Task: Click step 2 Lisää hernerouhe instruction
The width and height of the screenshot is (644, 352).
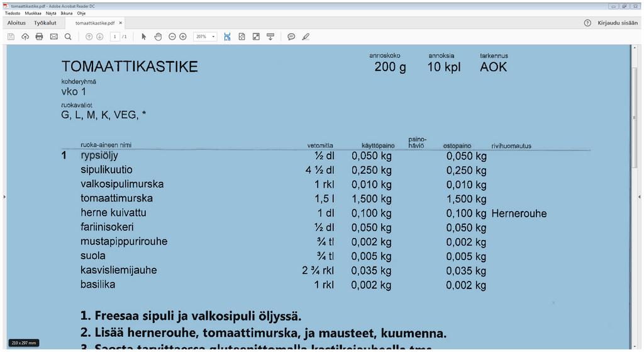Action: [x=264, y=332]
